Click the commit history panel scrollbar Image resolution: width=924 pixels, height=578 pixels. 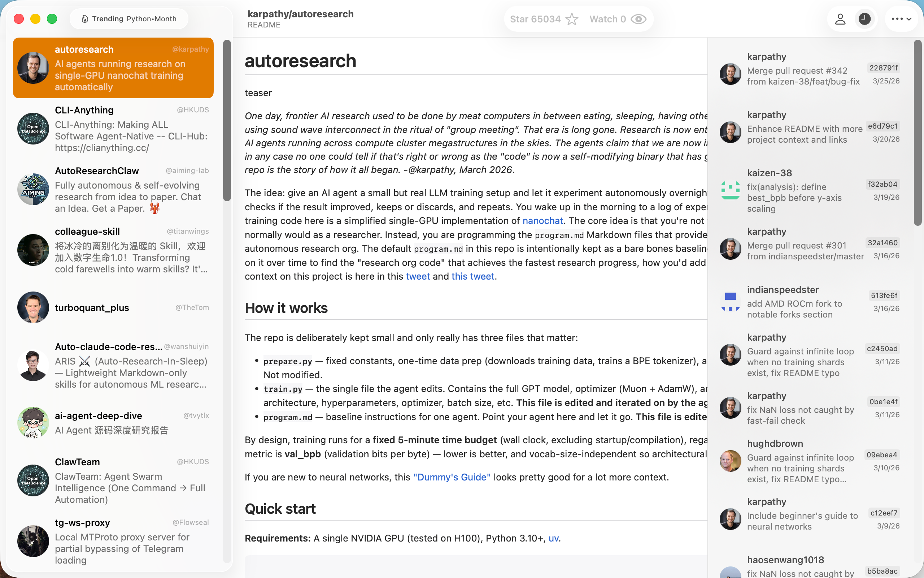918,133
